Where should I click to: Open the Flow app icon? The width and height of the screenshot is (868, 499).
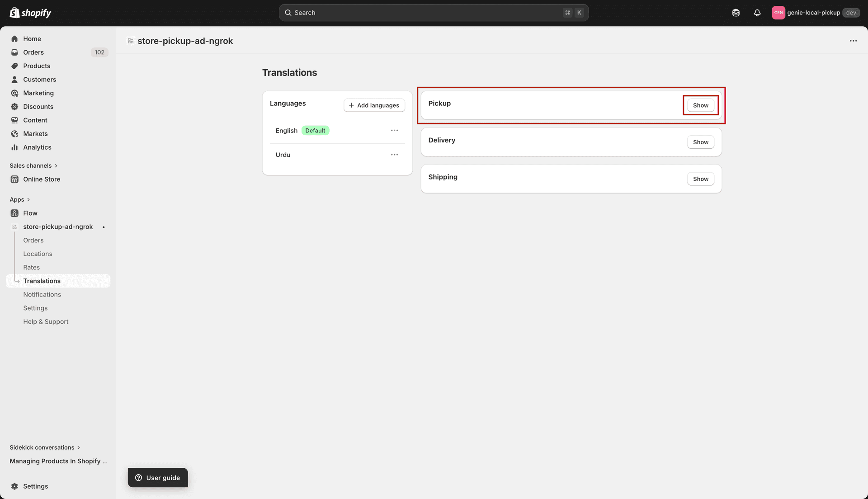(14, 213)
